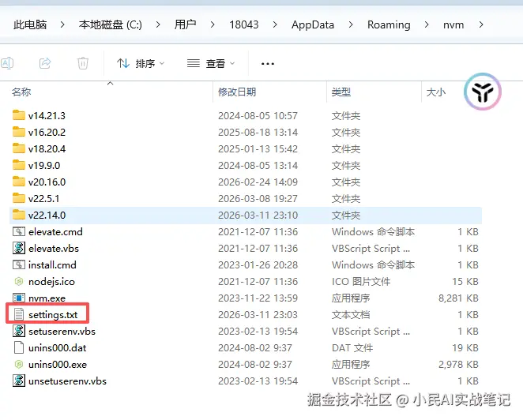
Task: Navigate to 此电脑 in breadcrumb
Action: [x=30, y=24]
